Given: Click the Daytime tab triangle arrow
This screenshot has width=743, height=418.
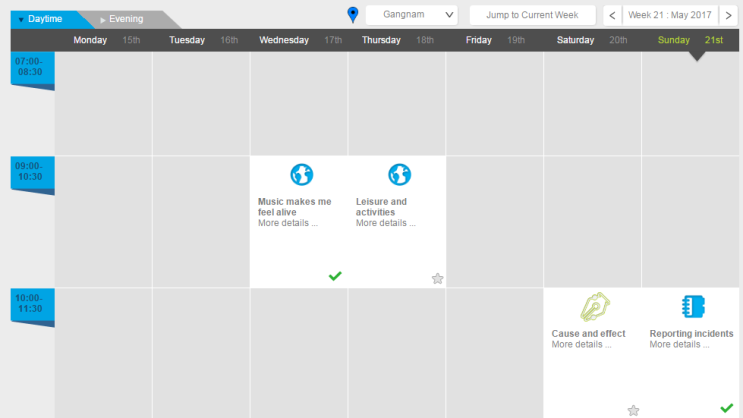Looking at the screenshot, I should click(21, 20).
